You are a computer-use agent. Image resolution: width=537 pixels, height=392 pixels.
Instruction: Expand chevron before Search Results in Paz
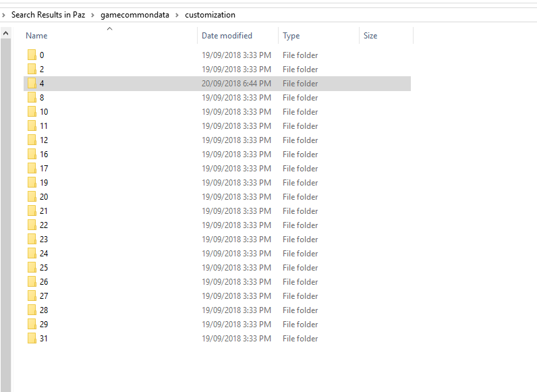click(5, 15)
